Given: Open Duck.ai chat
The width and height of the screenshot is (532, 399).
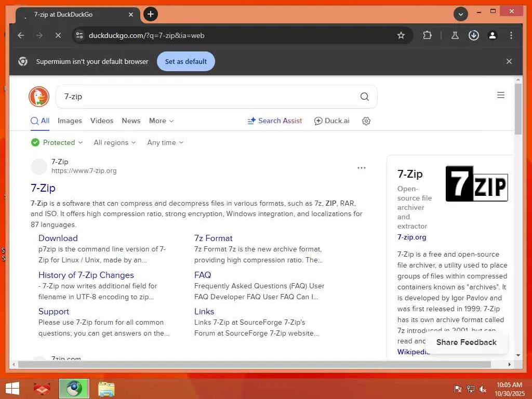Looking at the screenshot, I should [x=332, y=121].
